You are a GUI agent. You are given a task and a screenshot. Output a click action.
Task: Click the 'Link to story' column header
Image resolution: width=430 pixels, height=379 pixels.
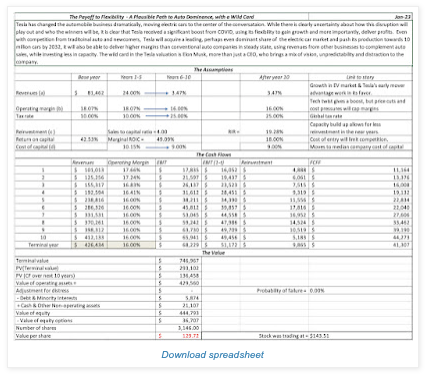point(360,77)
